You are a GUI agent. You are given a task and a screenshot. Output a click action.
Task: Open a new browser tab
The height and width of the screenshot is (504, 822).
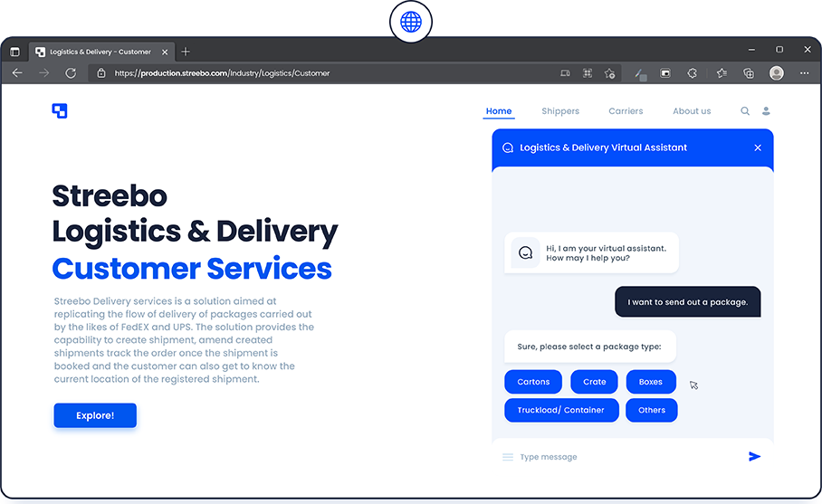[186, 52]
